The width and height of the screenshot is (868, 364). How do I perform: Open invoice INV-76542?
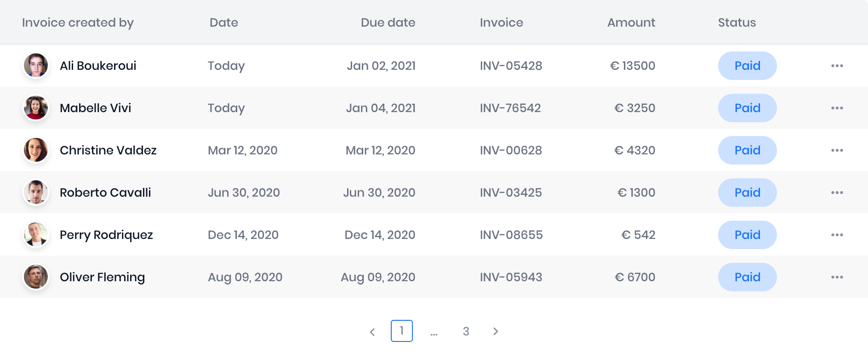coord(510,108)
